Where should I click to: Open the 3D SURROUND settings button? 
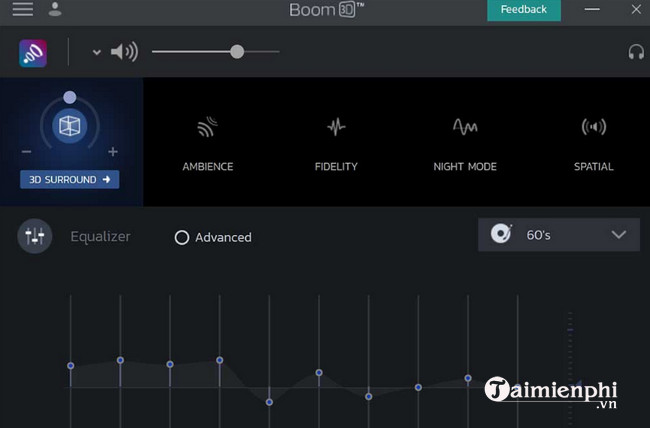[70, 180]
